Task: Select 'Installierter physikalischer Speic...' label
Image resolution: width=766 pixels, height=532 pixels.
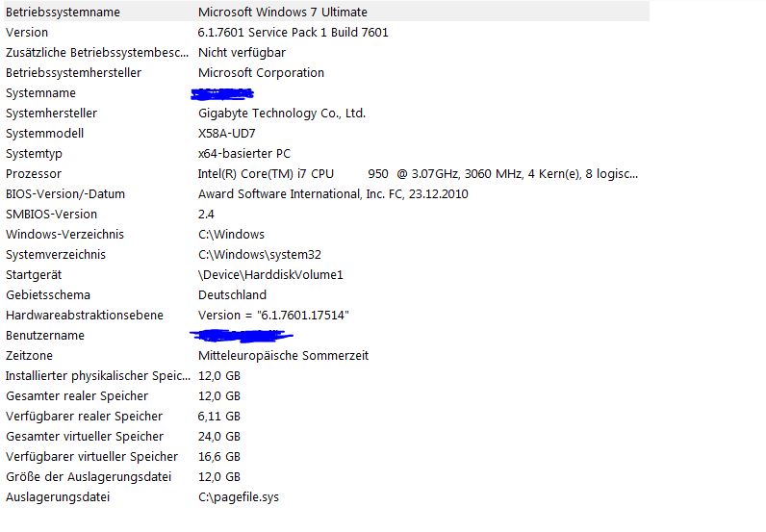Action: tap(98, 376)
